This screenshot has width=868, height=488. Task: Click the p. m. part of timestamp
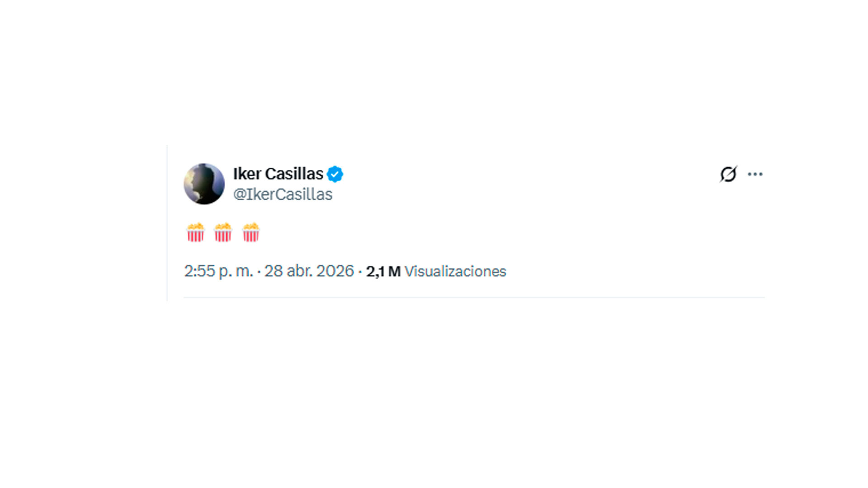(x=236, y=271)
